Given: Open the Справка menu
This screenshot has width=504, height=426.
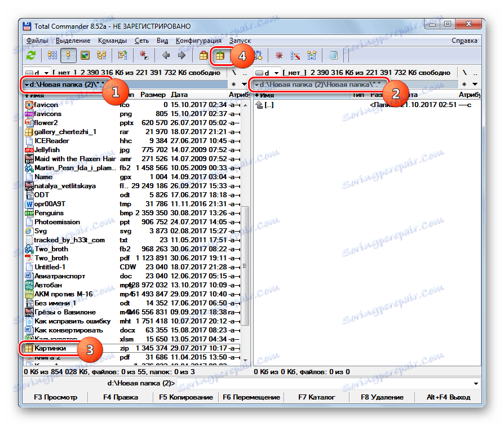Looking at the screenshot, I should pos(464,41).
